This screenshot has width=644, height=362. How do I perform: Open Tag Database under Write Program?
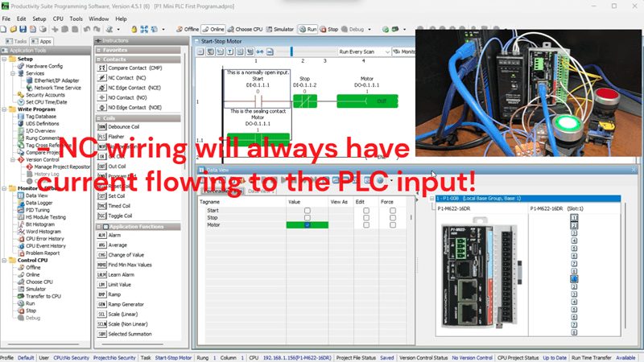click(x=41, y=116)
